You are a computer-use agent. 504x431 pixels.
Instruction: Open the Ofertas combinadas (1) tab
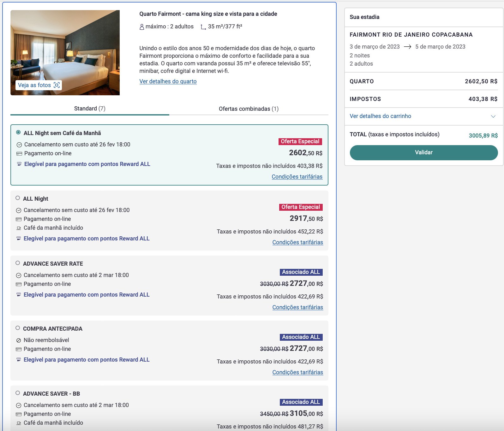tap(249, 109)
